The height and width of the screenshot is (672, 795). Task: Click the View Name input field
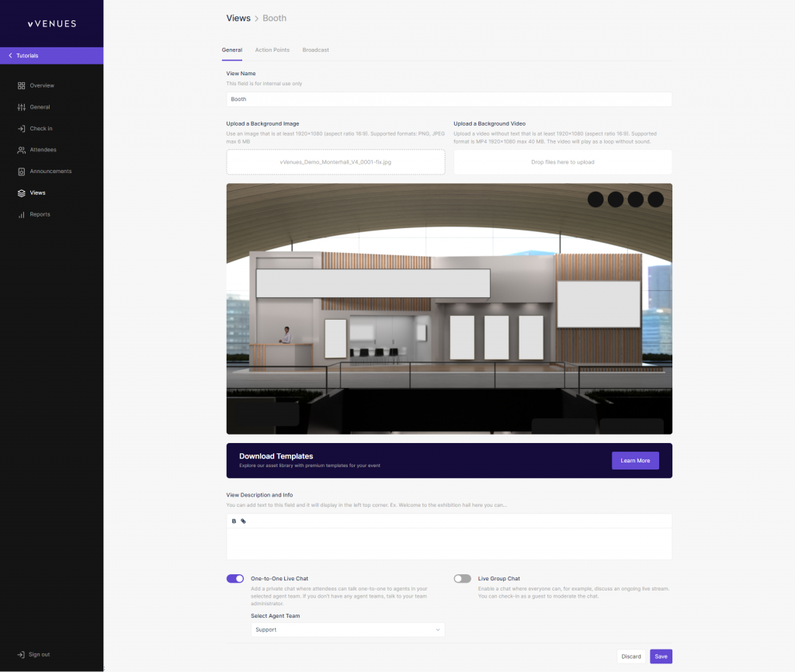click(x=449, y=99)
